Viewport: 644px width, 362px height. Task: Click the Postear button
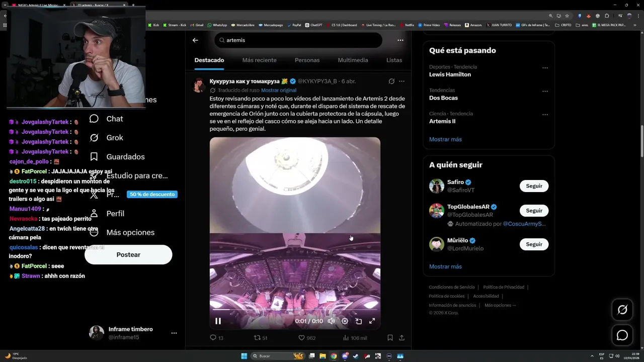tap(128, 254)
